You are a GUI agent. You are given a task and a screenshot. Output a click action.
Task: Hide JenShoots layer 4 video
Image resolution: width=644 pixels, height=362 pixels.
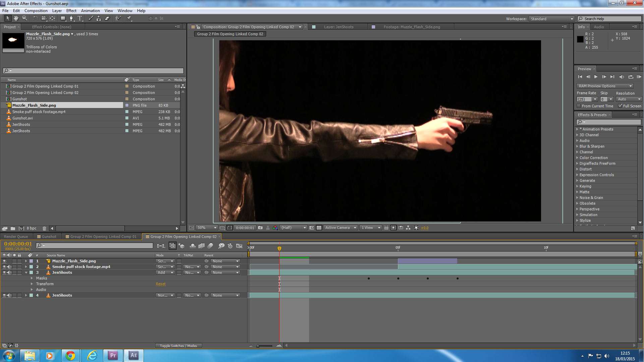pos(4,295)
